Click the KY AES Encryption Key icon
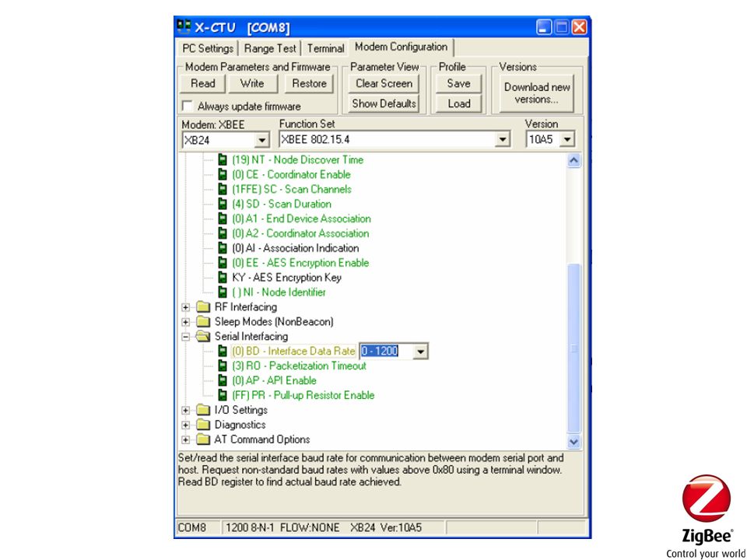 (223, 278)
